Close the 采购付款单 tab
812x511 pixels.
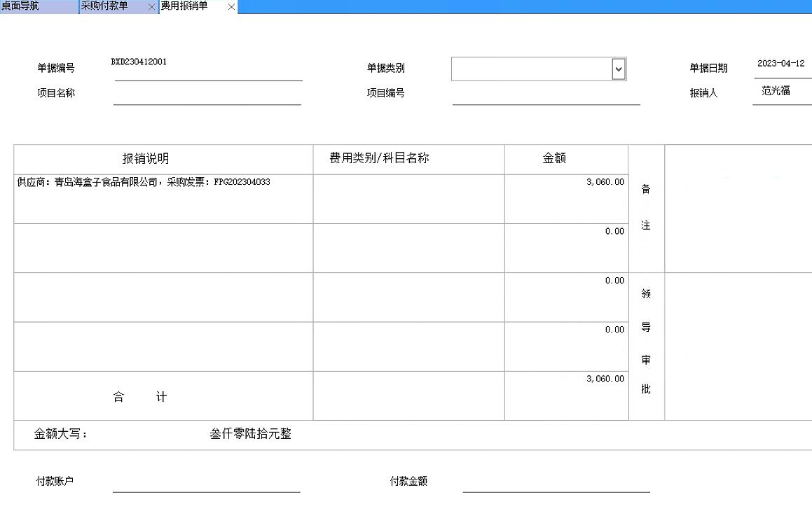[151, 7]
